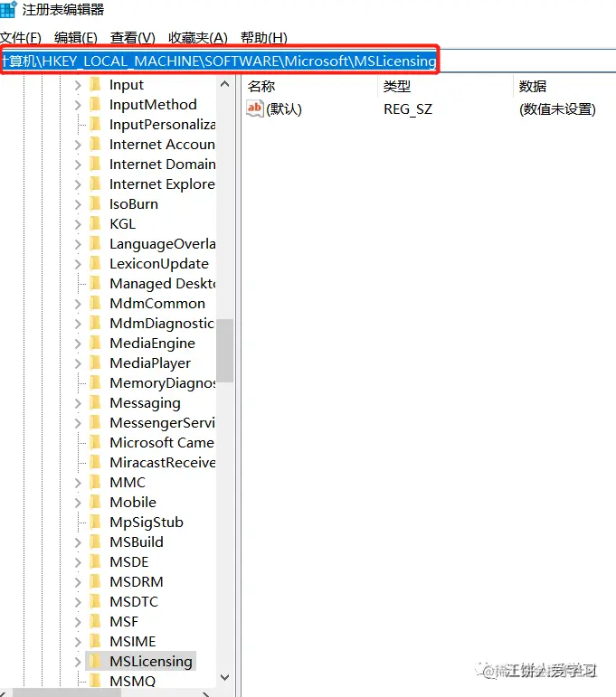Expand the MSLicensing key
This screenshot has width=616, height=697.
click(x=78, y=662)
